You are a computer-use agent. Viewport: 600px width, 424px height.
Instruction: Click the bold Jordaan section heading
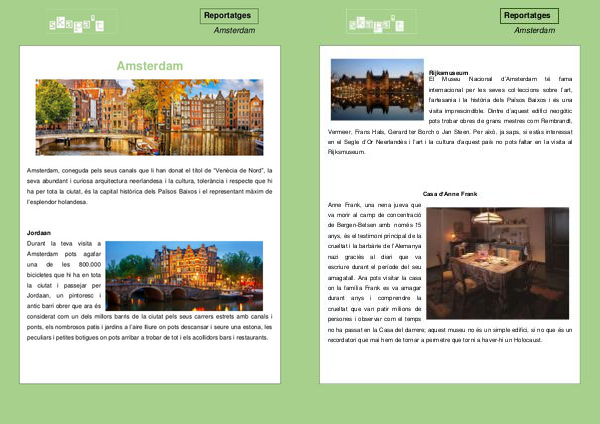[39, 232]
